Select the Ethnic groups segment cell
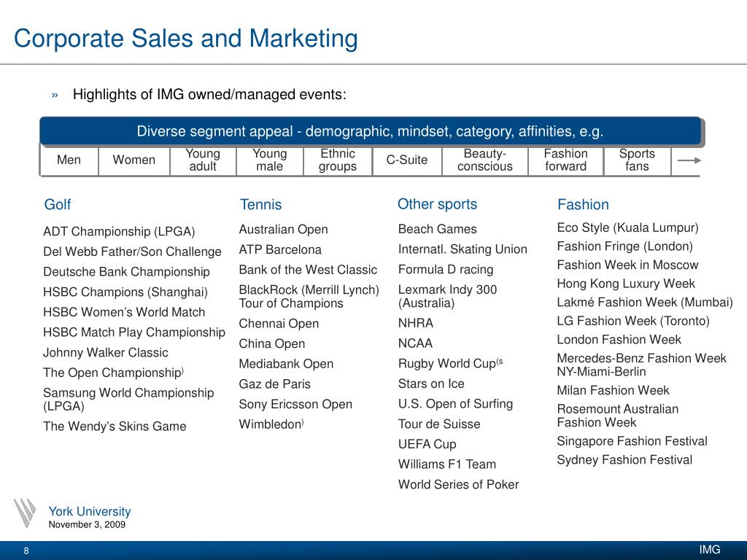The width and height of the screenshot is (747, 560). (338, 160)
